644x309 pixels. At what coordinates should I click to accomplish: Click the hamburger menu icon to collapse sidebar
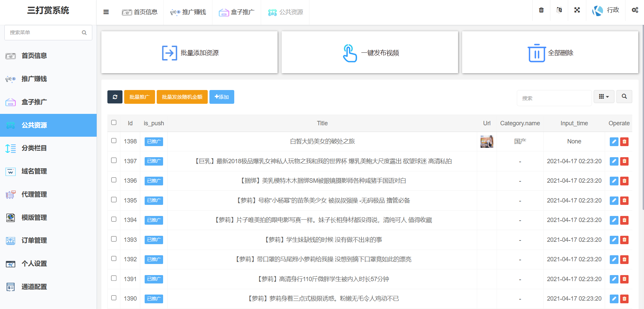tap(106, 12)
